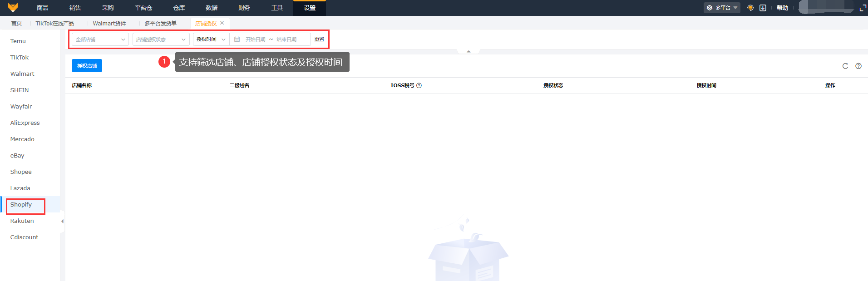Viewport: 868px width, 281px height.
Task: Open the 数据 top menu
Action: [x=212, y=8]
